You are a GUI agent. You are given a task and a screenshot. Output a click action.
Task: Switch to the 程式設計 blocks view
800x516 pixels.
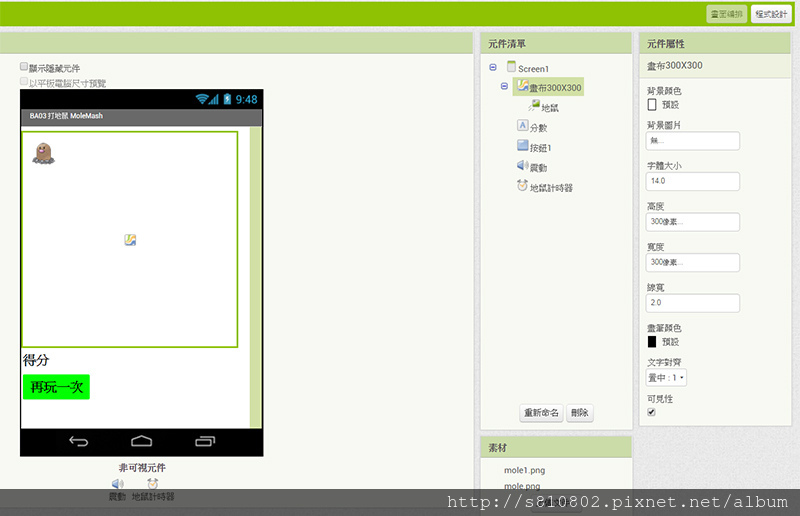click(x=771, y=14)
